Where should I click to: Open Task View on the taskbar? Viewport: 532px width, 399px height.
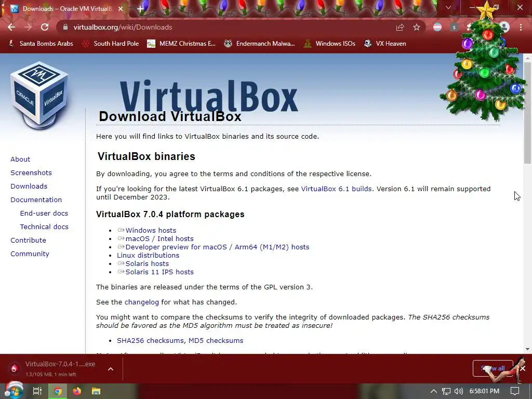click(x=37, y=391)
